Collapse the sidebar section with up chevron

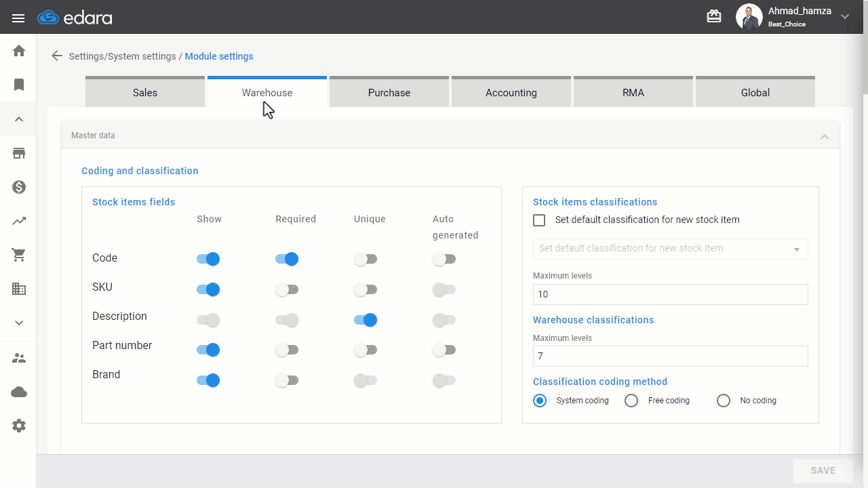19,119
